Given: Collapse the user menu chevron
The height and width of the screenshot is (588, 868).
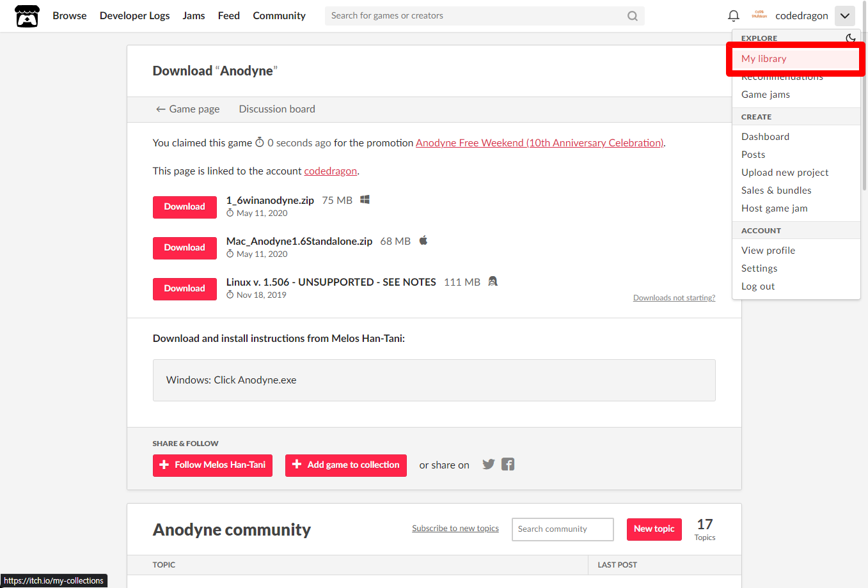Looking at the screenshot, I should click(x=845, y=16).
